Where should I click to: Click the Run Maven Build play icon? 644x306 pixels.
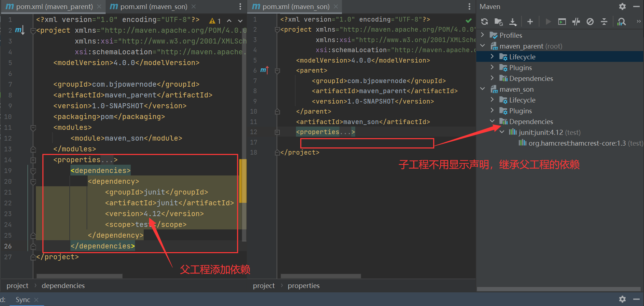pyautogui.click(x=548, y=22)
